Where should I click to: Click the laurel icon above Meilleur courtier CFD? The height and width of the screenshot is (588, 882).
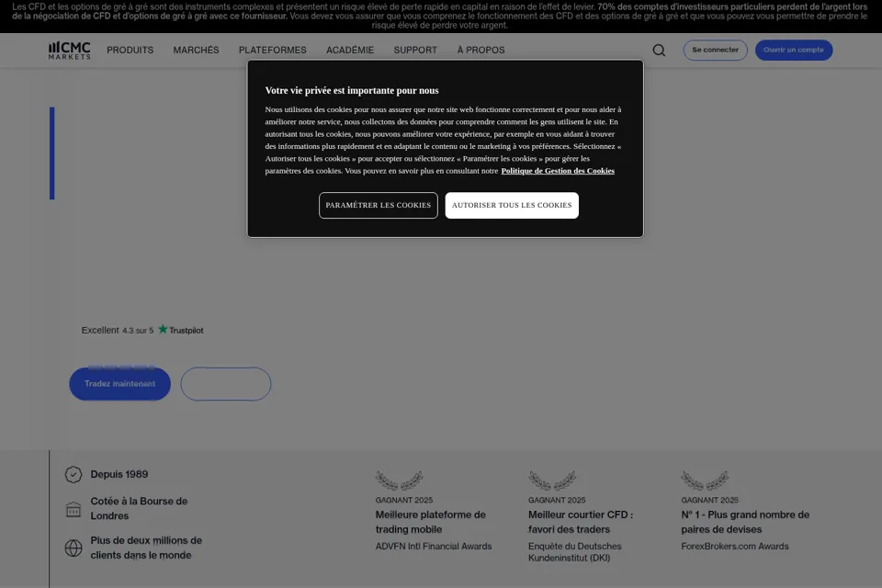[552, 480]
